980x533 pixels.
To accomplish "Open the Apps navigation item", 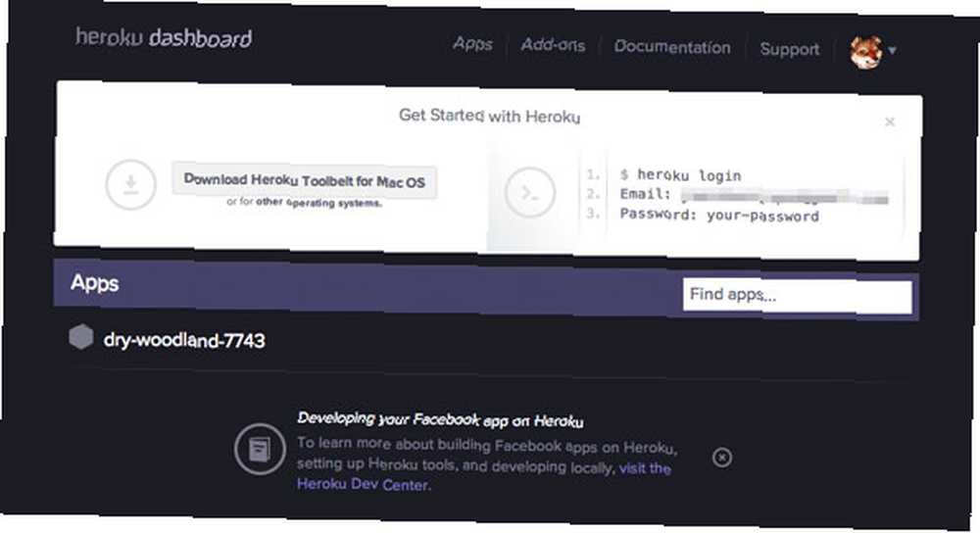I will [472, 44].
